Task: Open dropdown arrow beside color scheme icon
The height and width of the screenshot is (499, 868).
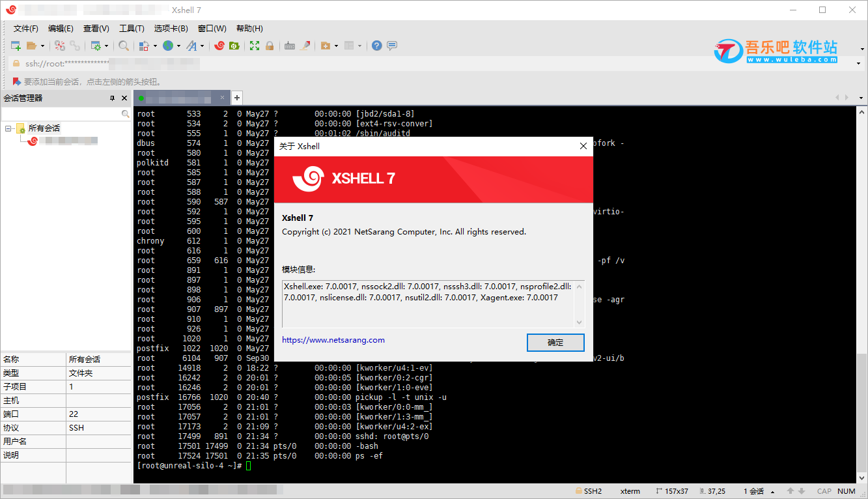Action: tap(155, 46)
